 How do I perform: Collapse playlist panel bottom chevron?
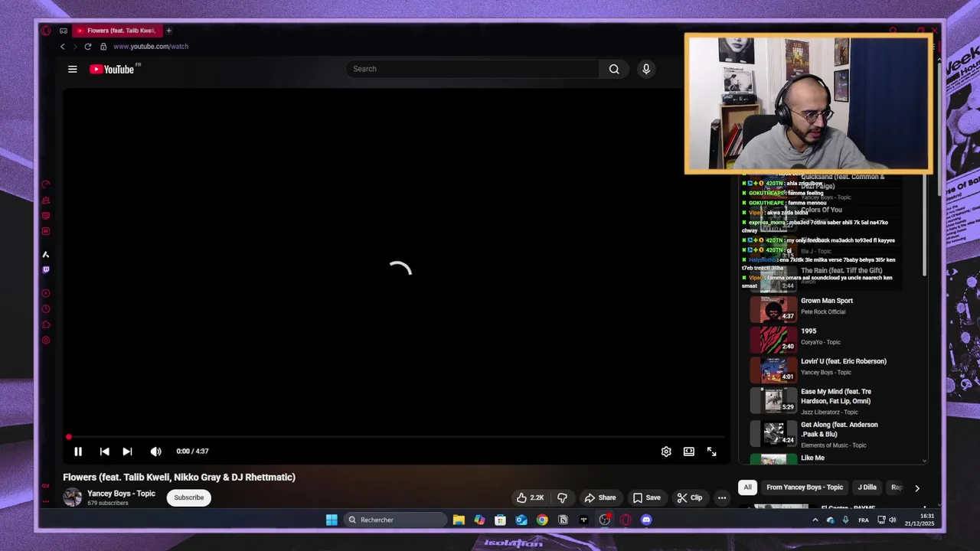[924, 461]
